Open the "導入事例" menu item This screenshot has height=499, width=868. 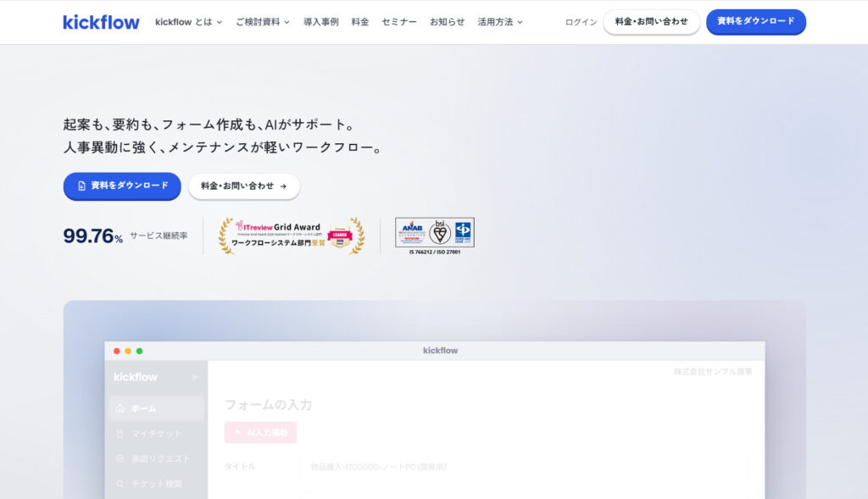point(321,22)
